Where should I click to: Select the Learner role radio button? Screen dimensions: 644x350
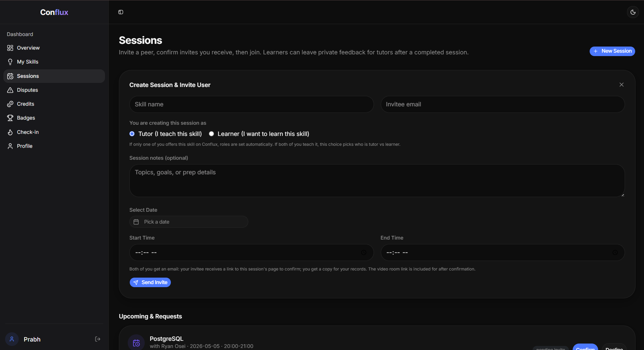pyautogui.click(x=211, y=134)
